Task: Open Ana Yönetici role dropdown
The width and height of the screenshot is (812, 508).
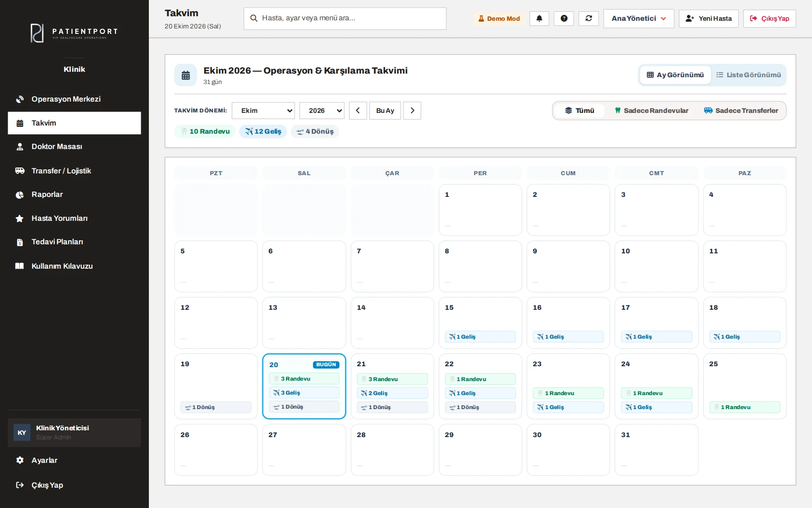Action: (x=639, y=19)
